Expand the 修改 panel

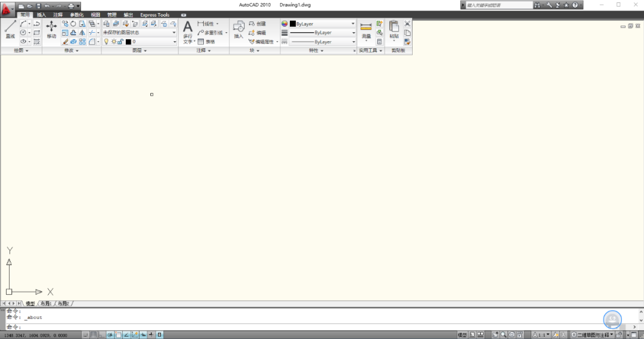point(72,51)
